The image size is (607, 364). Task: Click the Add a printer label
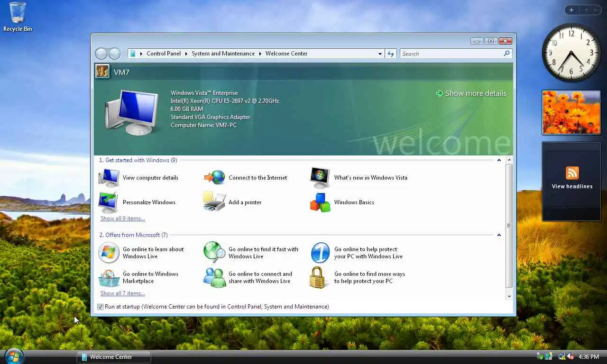[245, 202]
